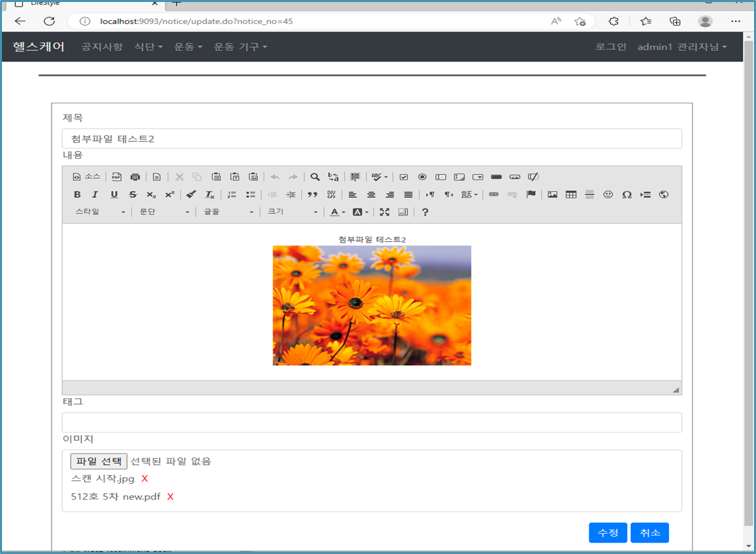This screenshot has width=756, height=554.
Task: Insert an anchor with the flag icon
Action: [531, 194]
